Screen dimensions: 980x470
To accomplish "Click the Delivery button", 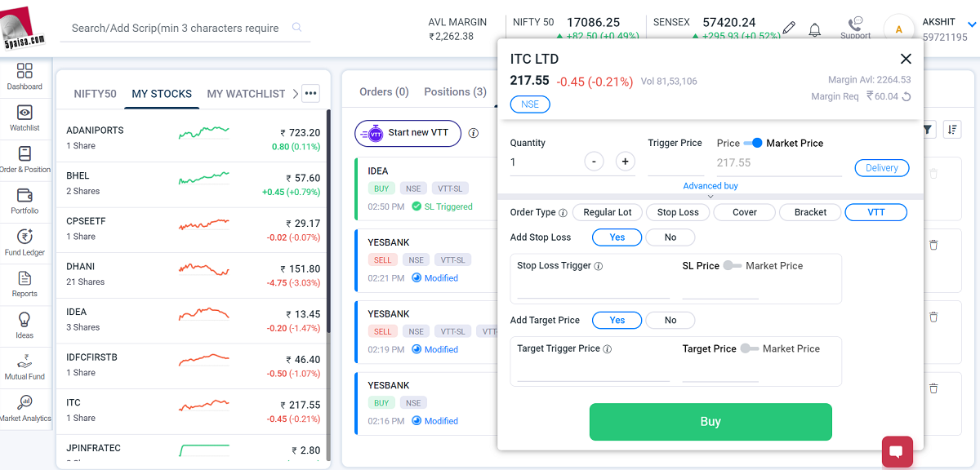I will coord(882,168).
